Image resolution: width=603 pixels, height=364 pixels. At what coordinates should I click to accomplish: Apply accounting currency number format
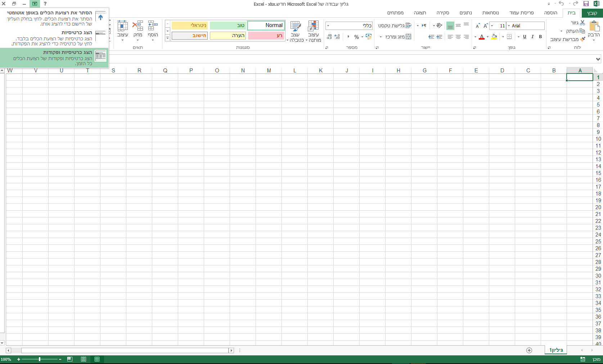pos(368,37)
